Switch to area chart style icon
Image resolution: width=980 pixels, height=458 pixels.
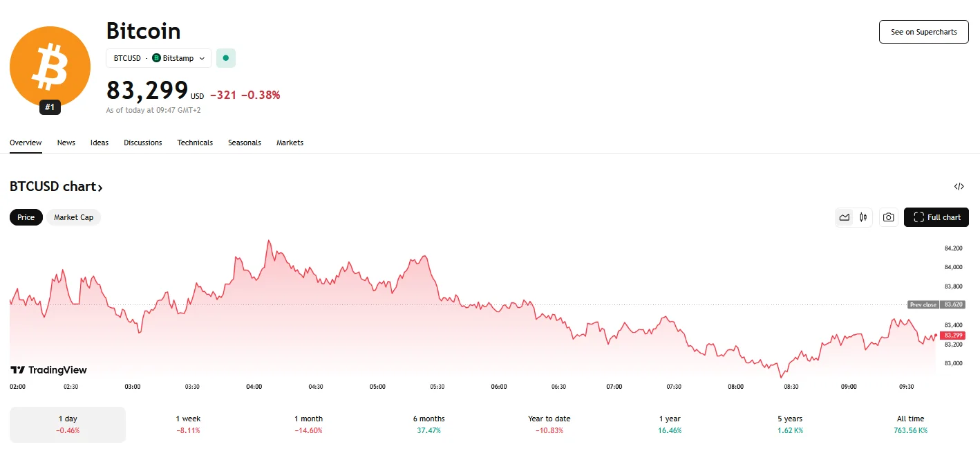(x=844, y=217)
